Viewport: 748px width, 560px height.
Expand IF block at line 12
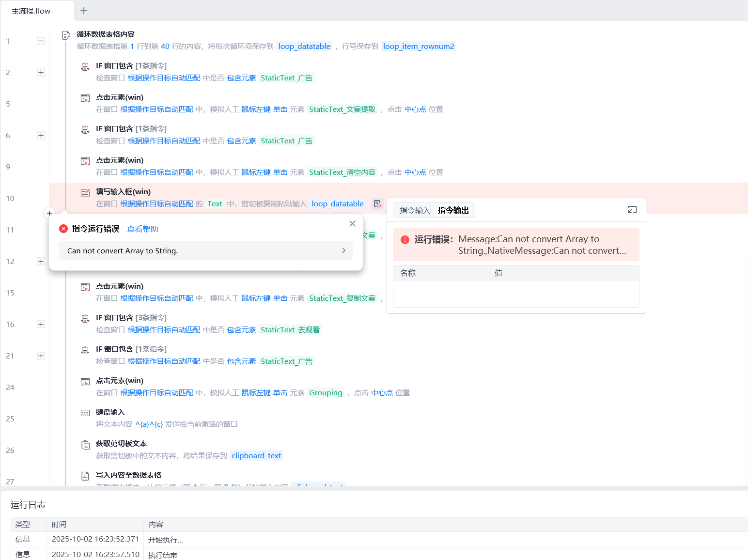point(41,262)
